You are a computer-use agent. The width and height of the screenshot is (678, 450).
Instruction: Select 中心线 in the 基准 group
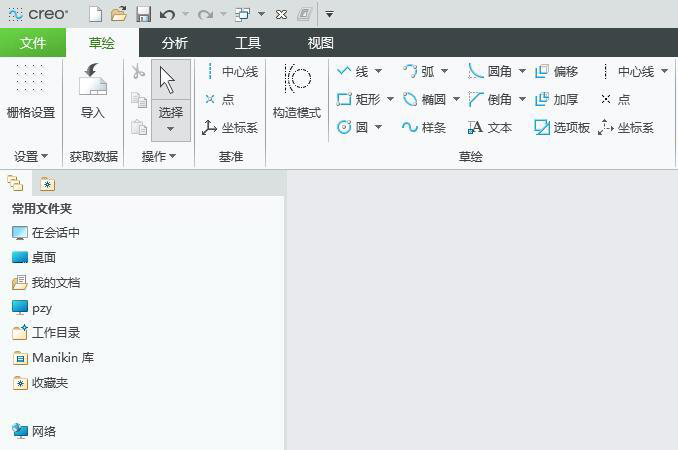(x=231, y=72)
